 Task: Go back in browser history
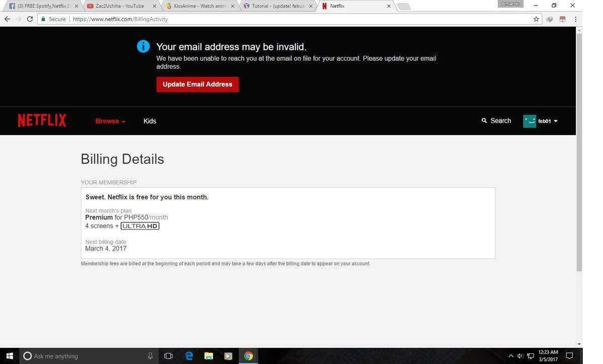(x=7, y=19)
